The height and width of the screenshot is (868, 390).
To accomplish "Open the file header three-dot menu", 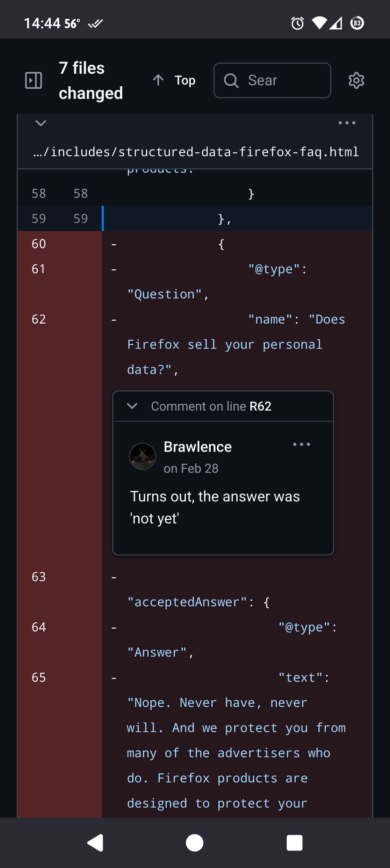I will tap(347, 123).
